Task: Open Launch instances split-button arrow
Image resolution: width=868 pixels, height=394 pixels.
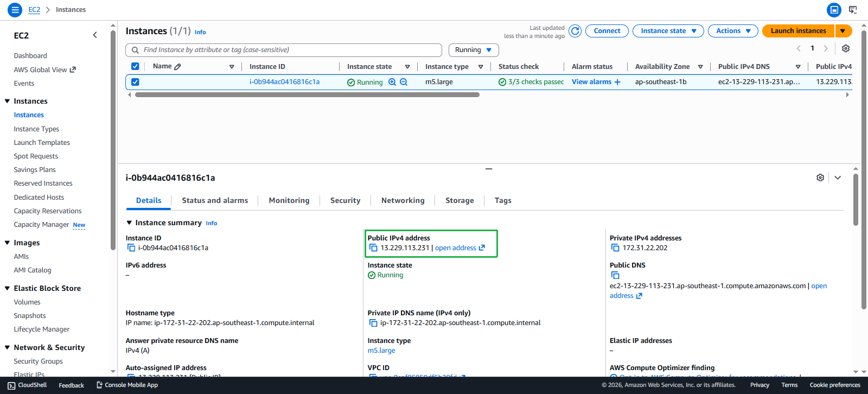Action: click(x=843, y=31)
